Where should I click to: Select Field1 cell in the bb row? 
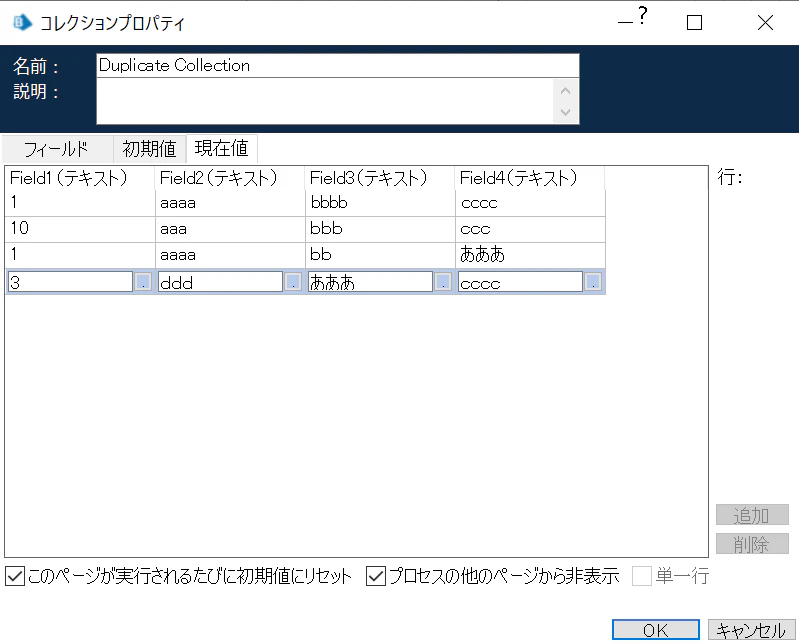80,255
